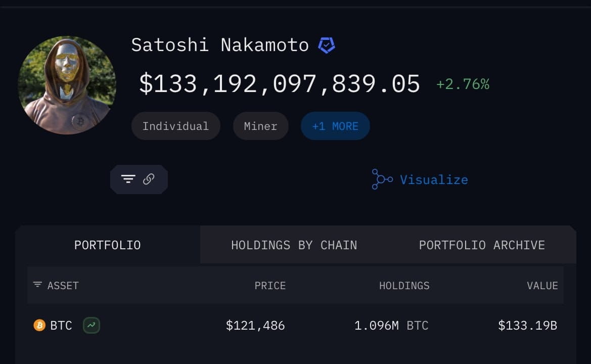
Task: Open the Visualize link
Action: (x=434, y=180)
